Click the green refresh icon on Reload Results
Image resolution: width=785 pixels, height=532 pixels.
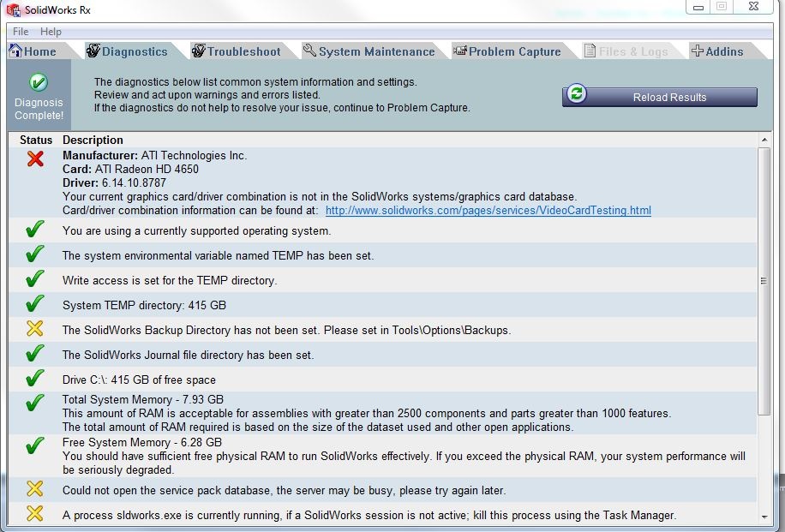pyautogui.click(x=577, y=93)
